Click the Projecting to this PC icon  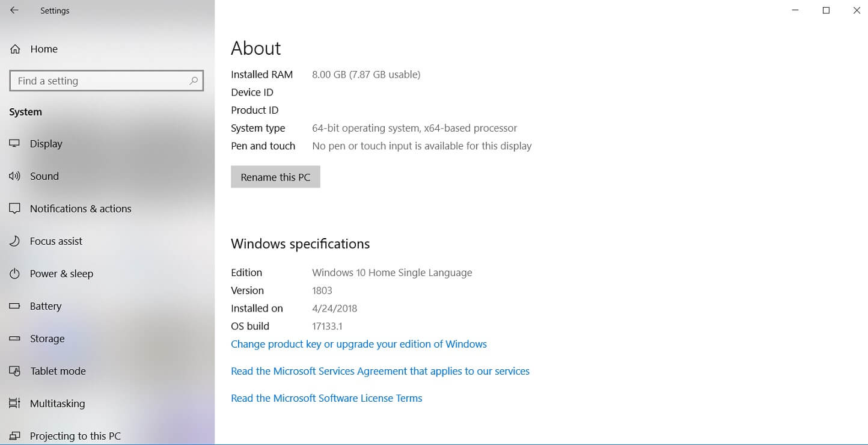tap(15, 436)
